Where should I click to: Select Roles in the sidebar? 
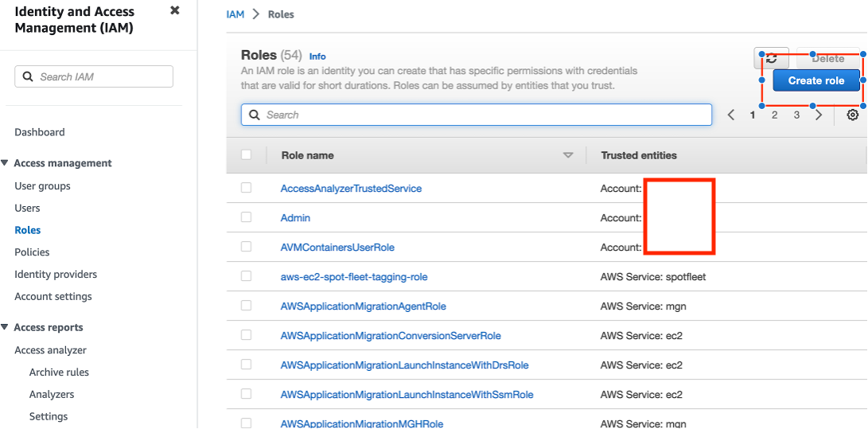pos(28,230)
